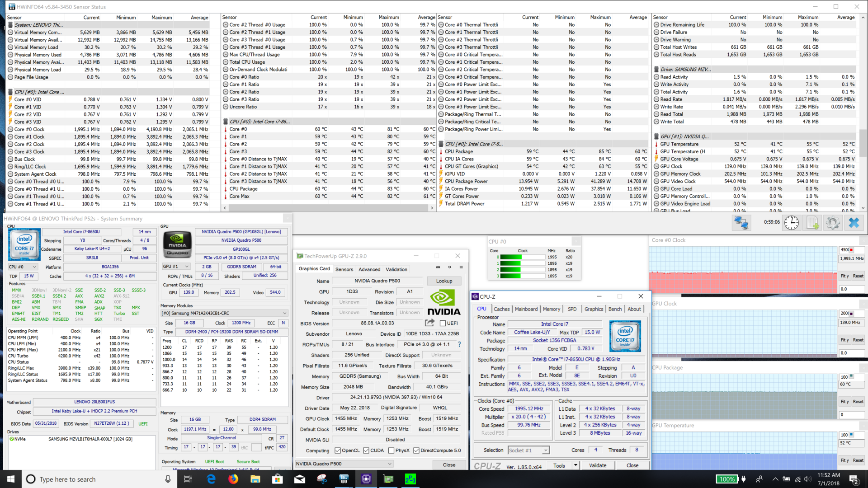Toggle CUDA checkbox in GPU-Z
The width and height of the screenshot is (868, 488).
pyautogui.click(x=366, y=450)
